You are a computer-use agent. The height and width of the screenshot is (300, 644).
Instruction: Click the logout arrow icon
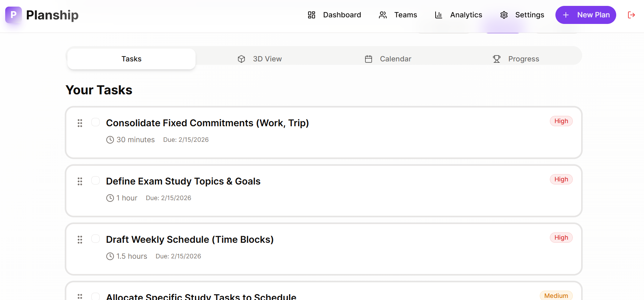click(x=631, y=15)
